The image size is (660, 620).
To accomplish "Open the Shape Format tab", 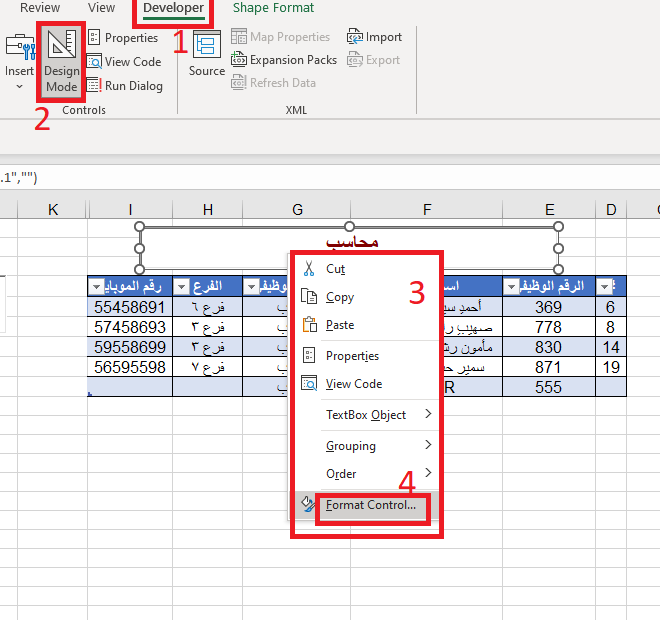I will click(x=273, y=8).
